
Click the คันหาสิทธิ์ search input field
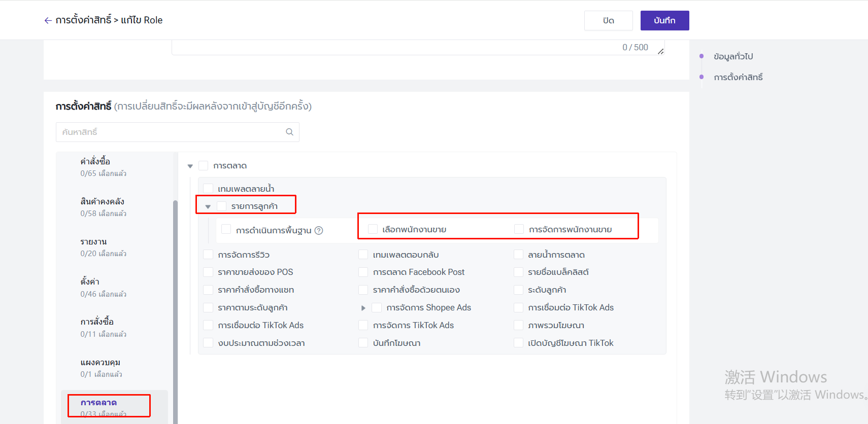click(x=170, y=132)
